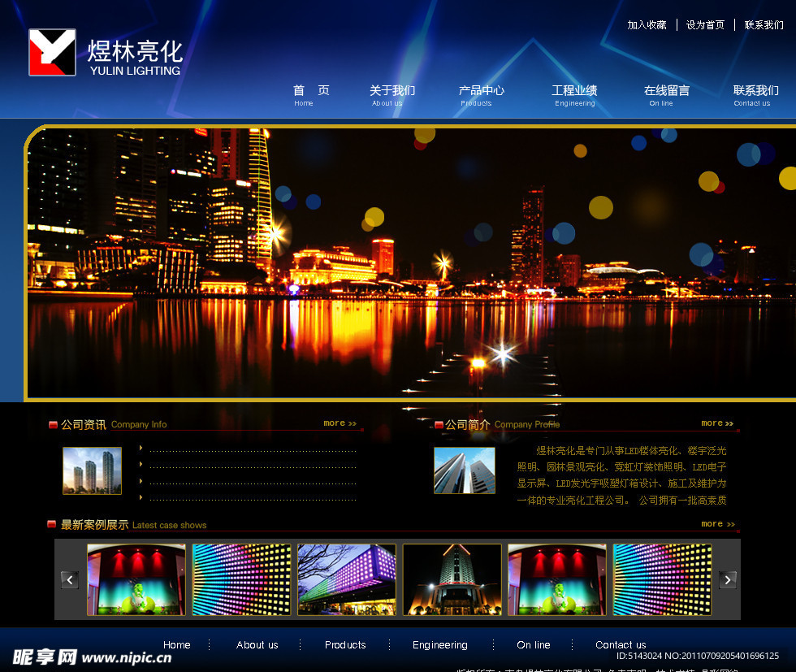This screenshot has height=672, width=796.
Task: Open the rightmost LED dot-wall case thumbnail
Action: [x=663, y=579]
